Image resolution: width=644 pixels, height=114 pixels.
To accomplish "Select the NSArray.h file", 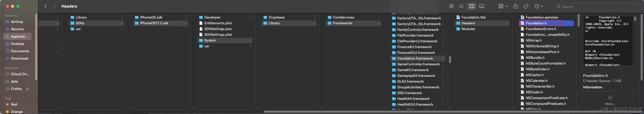I will point(534,41).
